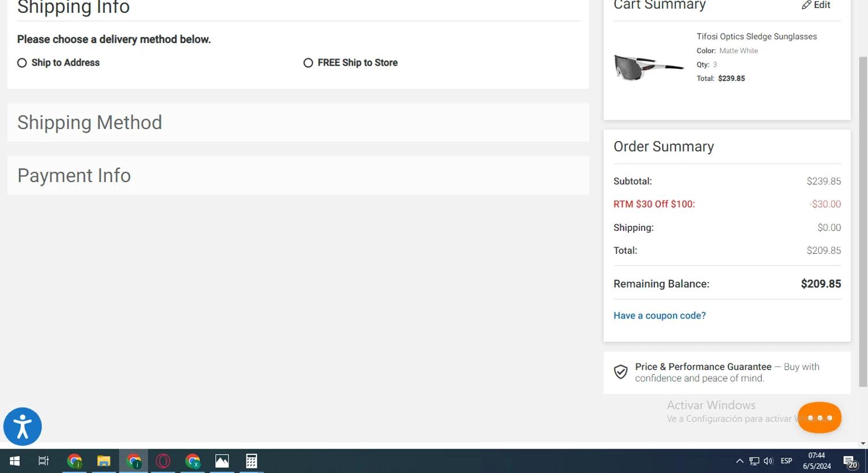Image resolution: width=868 pixels, height=473 pixels.
Task: Choose FREE Ship to Store option
Action: tap(308, 63)
